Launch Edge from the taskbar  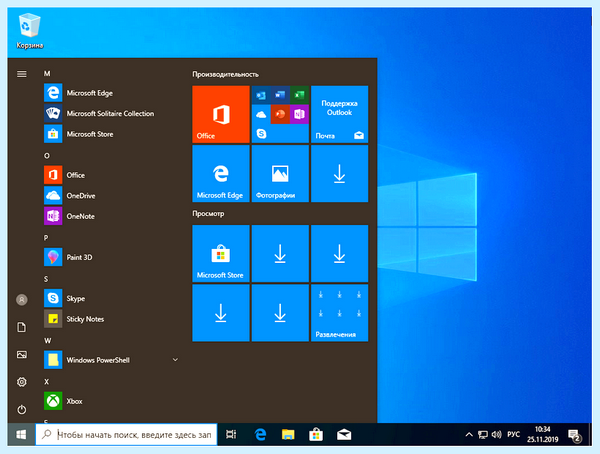tap(260, 434)
